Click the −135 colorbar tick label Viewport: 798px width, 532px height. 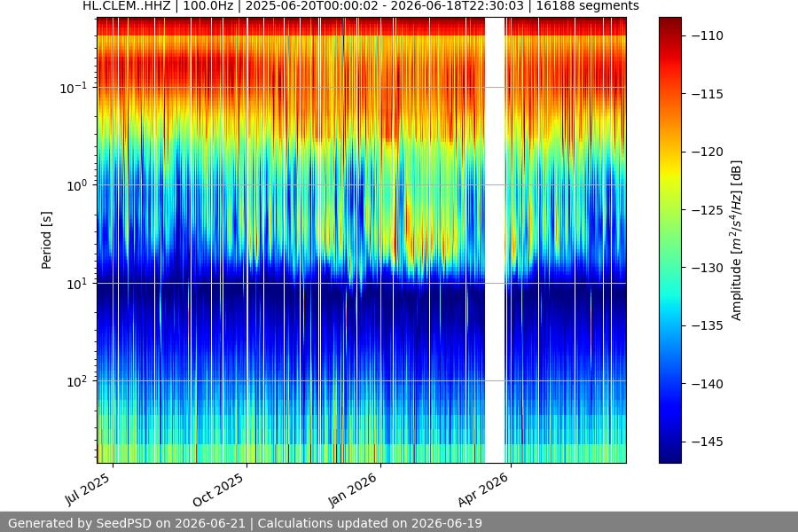[707, 325]
